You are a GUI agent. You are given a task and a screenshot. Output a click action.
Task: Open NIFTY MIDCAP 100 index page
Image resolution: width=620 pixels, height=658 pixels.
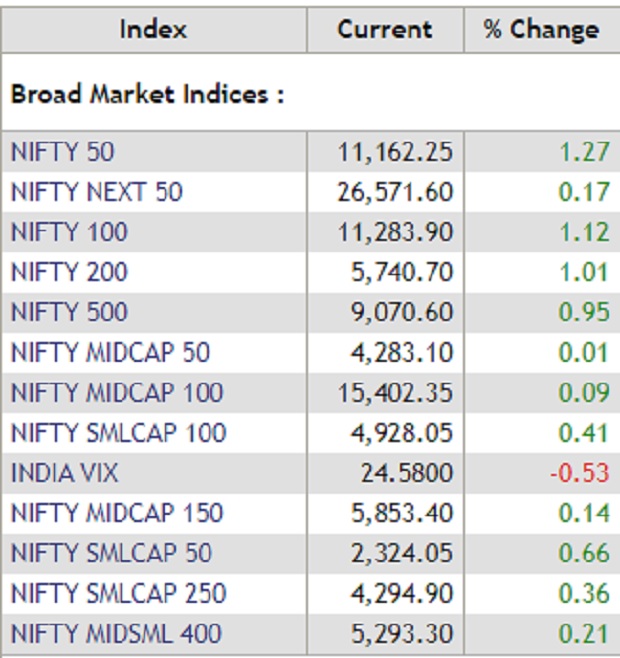116,392
